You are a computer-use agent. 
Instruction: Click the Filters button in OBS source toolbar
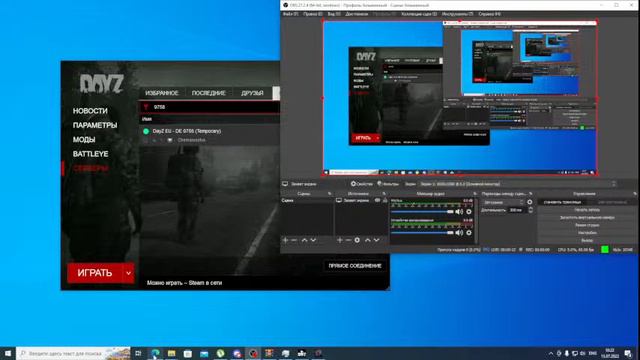click(x=388, y=184)
